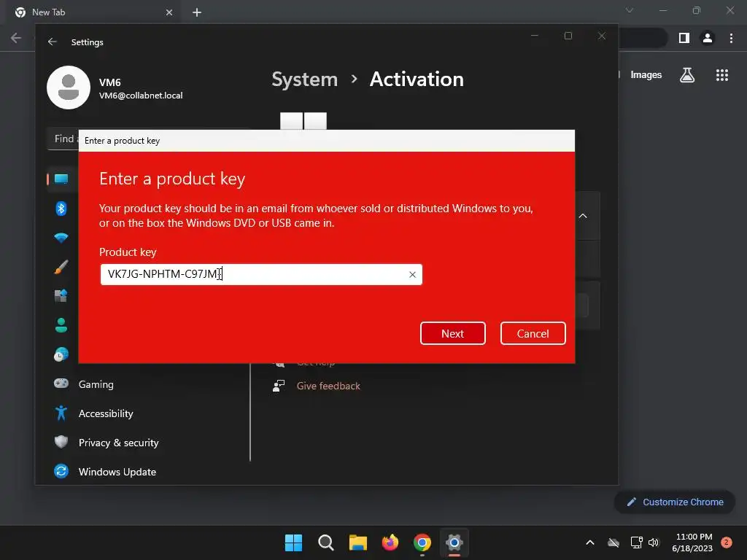Open Bluetooth & devices sidebar icon

coord(61,209)
